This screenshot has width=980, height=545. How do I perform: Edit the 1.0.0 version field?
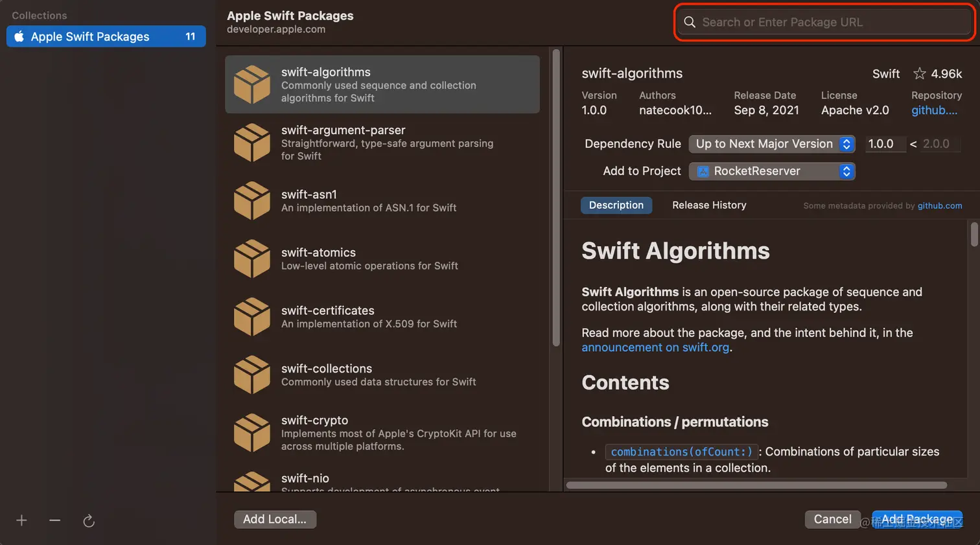(885, 144)
